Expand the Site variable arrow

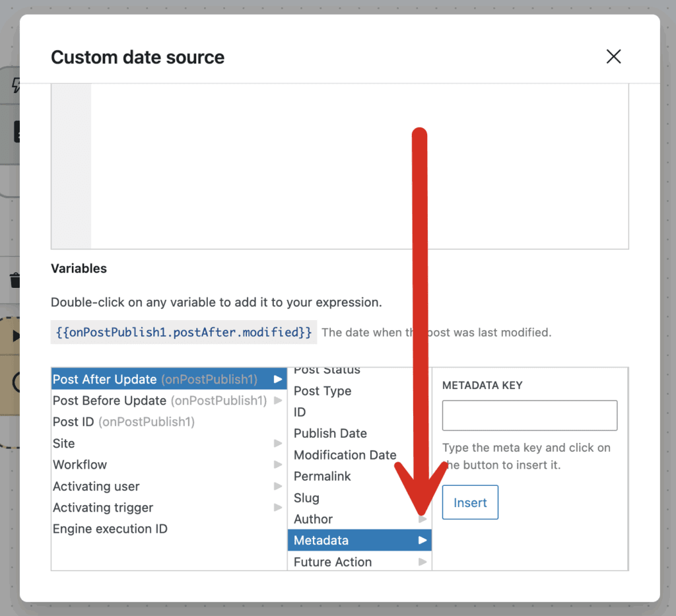[278, 444]
